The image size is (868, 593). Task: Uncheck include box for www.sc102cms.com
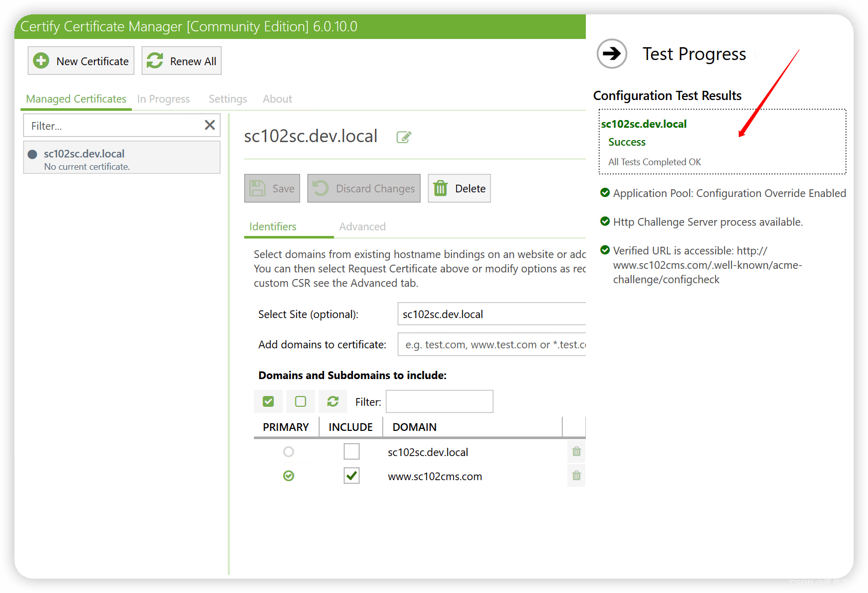[351, 476]
